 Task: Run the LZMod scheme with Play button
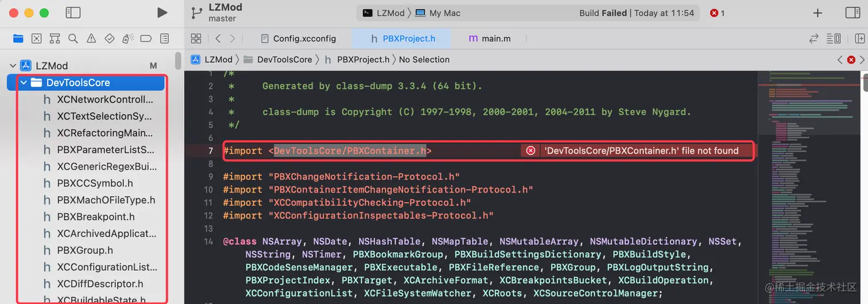point(162,13)
